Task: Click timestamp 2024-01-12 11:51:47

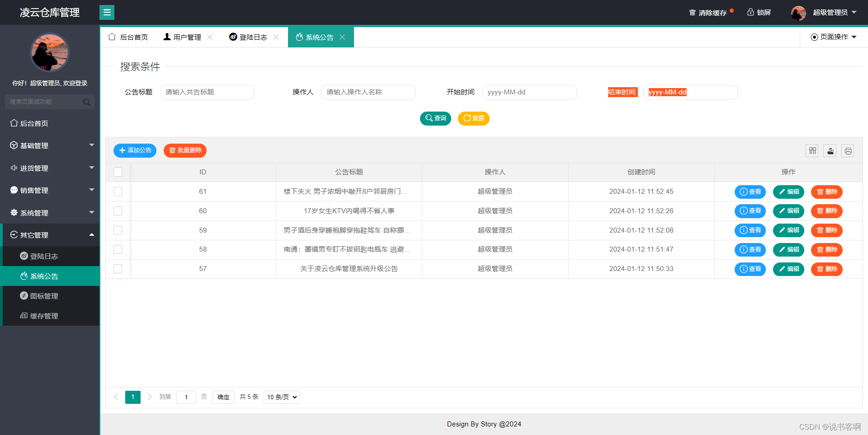Action: 641,249
